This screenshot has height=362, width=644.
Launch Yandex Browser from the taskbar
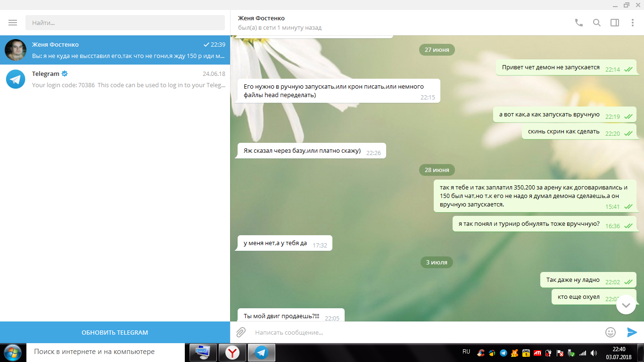tap(232, 352)
